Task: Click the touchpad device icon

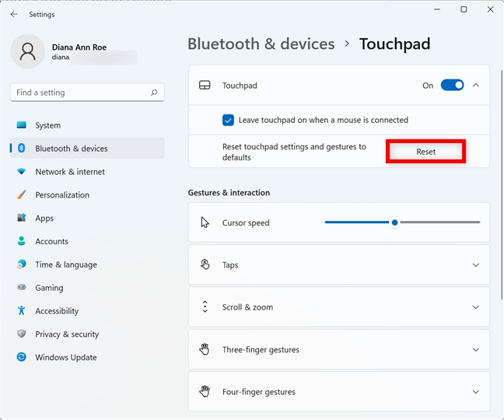Action: 205,85
